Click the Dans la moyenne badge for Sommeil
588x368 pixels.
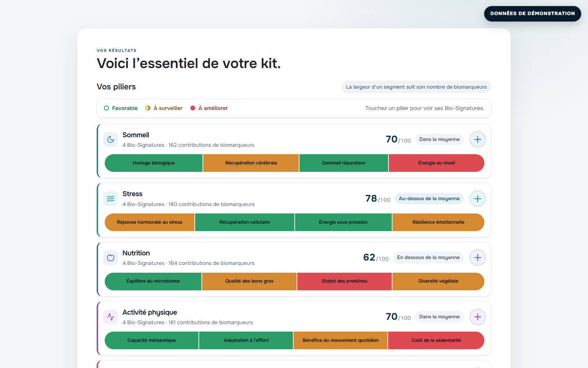tap(440, 139)
